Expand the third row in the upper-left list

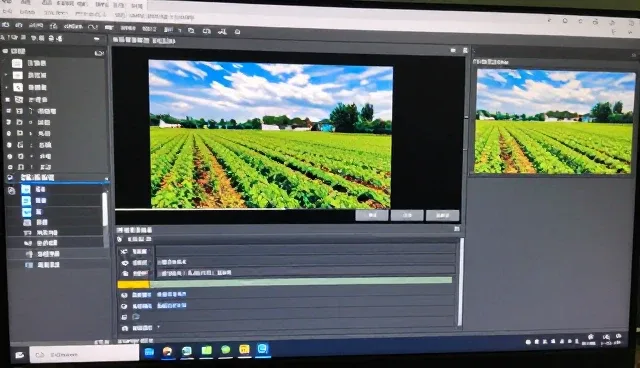pyautogui.click(x=6, y=87)
